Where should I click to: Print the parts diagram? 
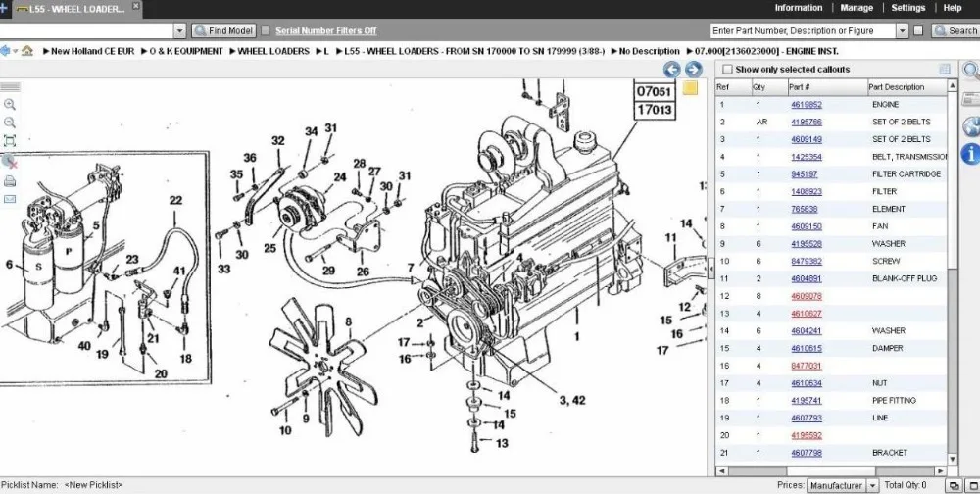(x=10, y=182)
